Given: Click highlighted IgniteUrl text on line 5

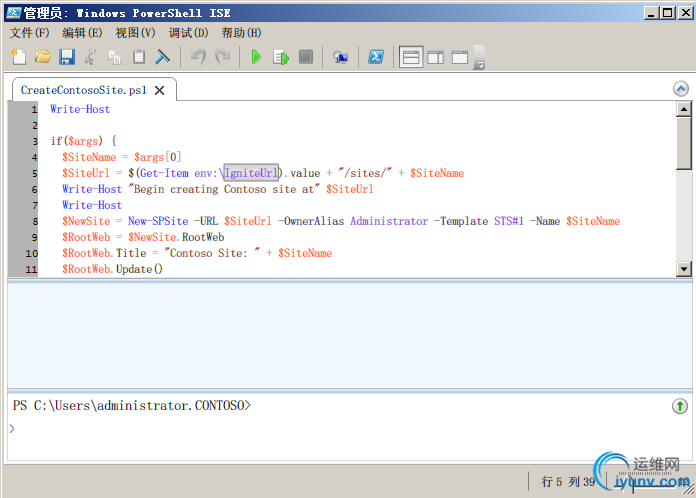Looking at the screenshot, I should point(251,173).
